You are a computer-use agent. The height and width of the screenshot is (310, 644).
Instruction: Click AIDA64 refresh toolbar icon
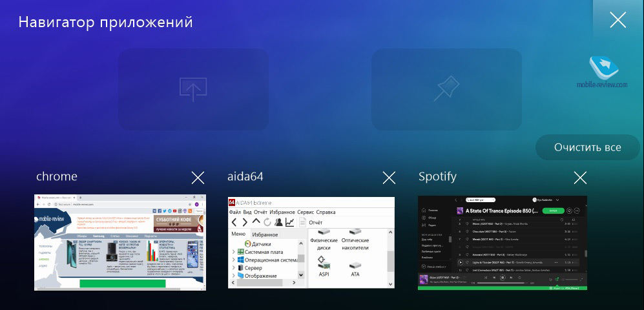[267, 222]
